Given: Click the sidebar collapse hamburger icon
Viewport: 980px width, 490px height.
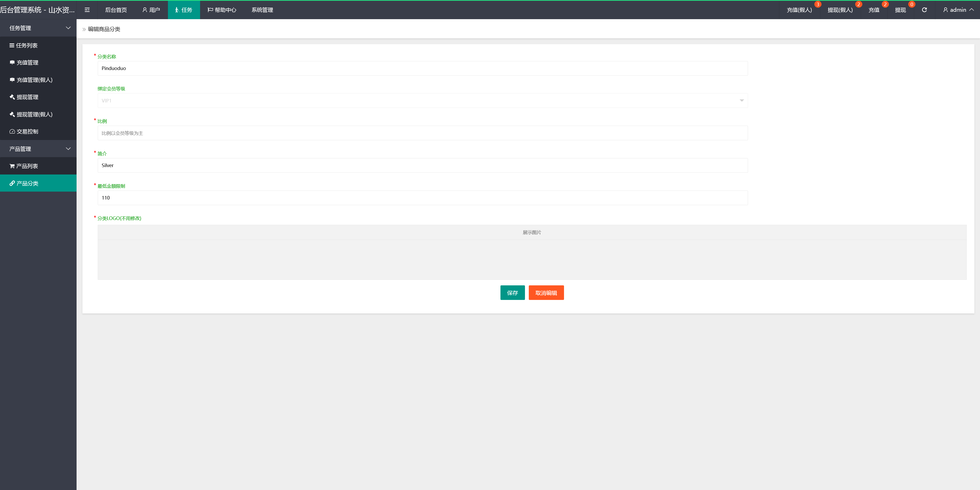Looking at the screenshot, I should tap(87, 10).
